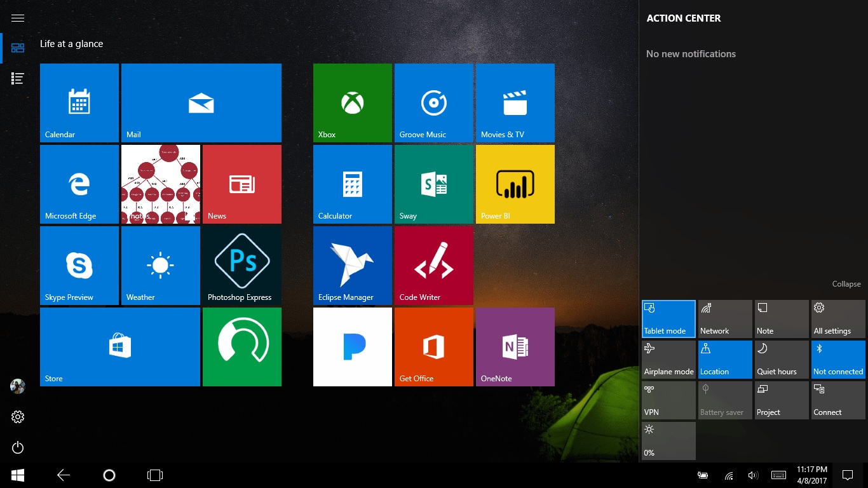Viewport: 868px width, 488px height.
Task: Collapse the quick actions panel
Action: pos(846,283)
